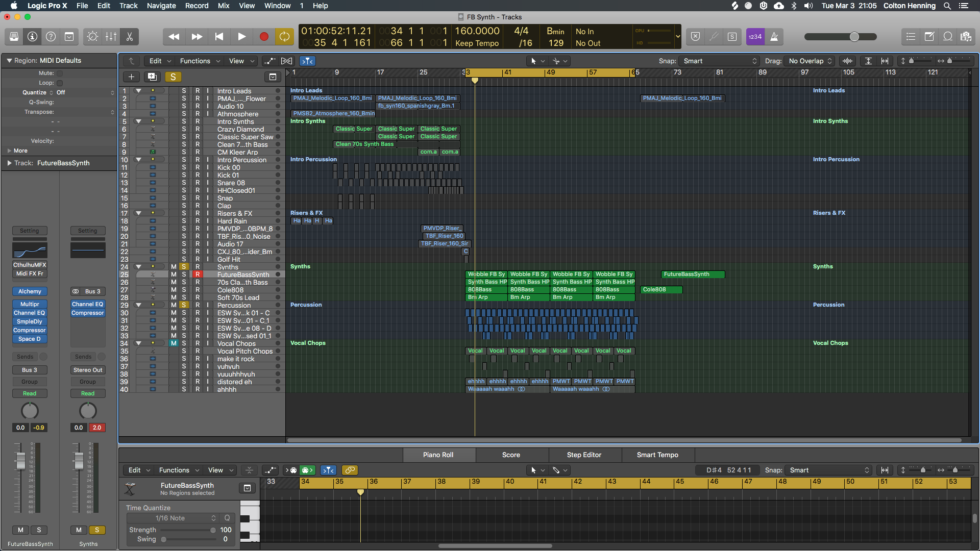Viewport: 980px width, 551px height.
Task: Open the List Editors button
Action: pos(911,37)
